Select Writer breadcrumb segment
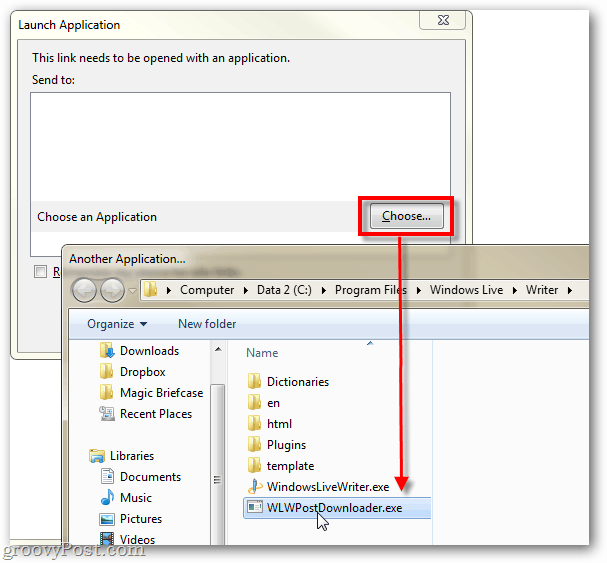 pyautogui.click(x=542, y=290)
